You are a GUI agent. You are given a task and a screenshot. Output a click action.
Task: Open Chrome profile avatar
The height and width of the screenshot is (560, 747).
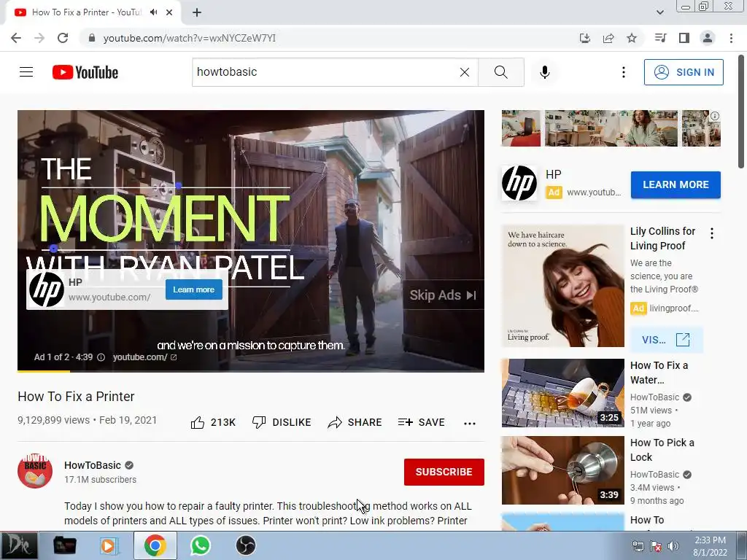(708, 38)
